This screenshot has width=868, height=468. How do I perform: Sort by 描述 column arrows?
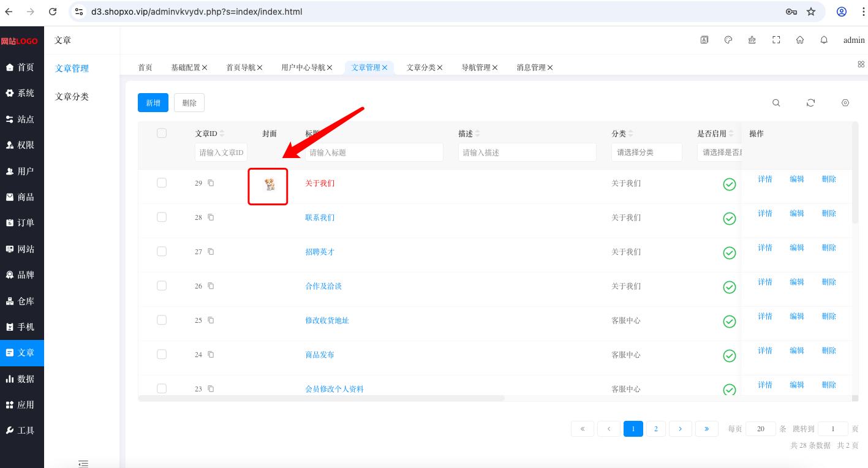[x=478, y=134]
